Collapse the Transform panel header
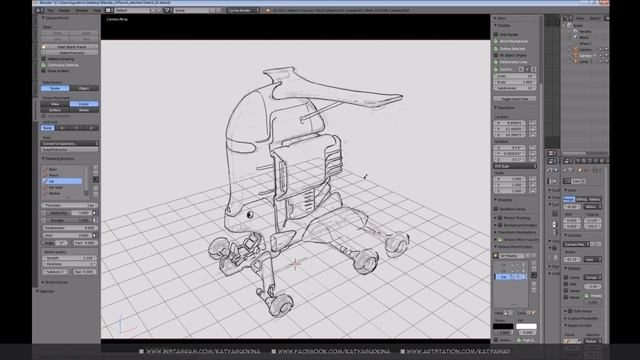Image resolution: width=640 pixels, height=360 pixels. coord(504,108)
